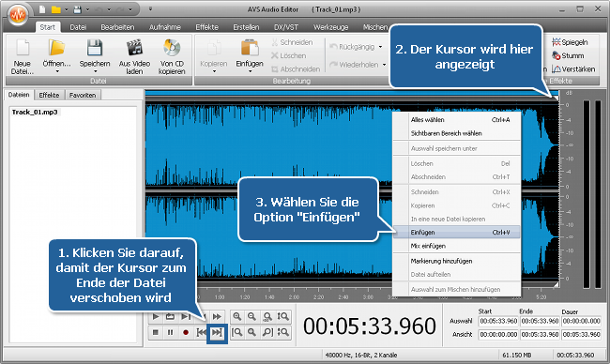Click Löschen in the ribbon Bearbeitung group
The image size is (610, 364).
coord(288,55)
